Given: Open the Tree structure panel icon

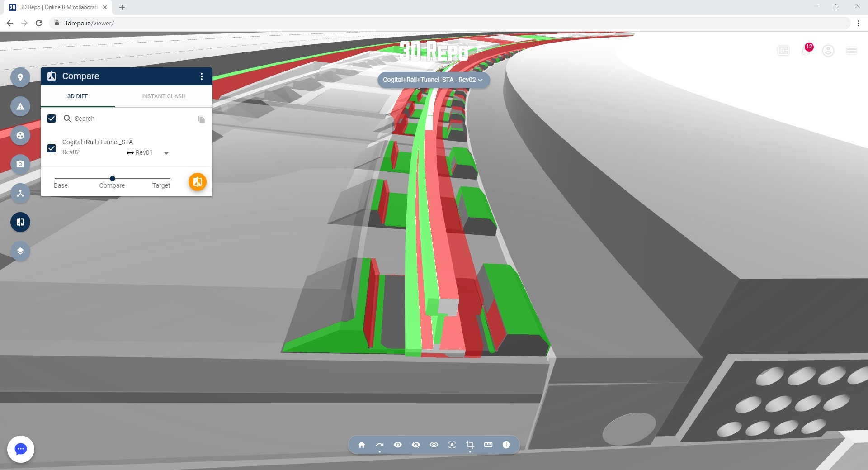Looking at the screenshot, I should tap(20, 193).
